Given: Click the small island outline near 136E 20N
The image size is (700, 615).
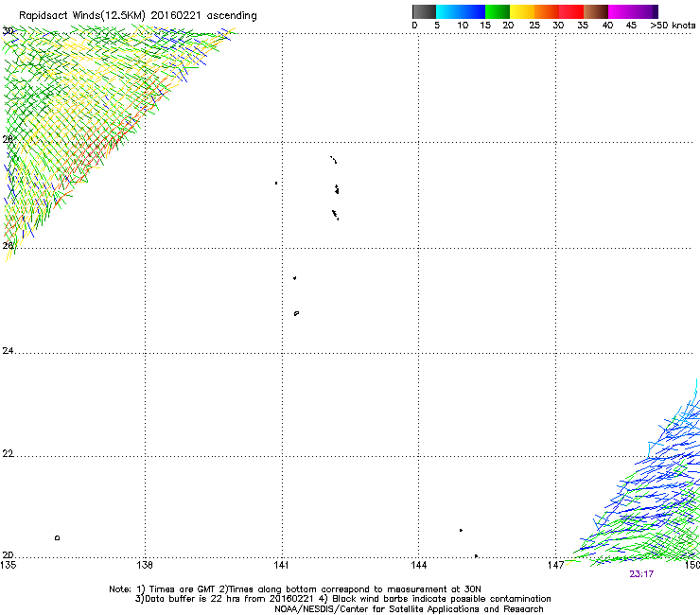Looking at the screenshot, I should [x=57, y=537].
